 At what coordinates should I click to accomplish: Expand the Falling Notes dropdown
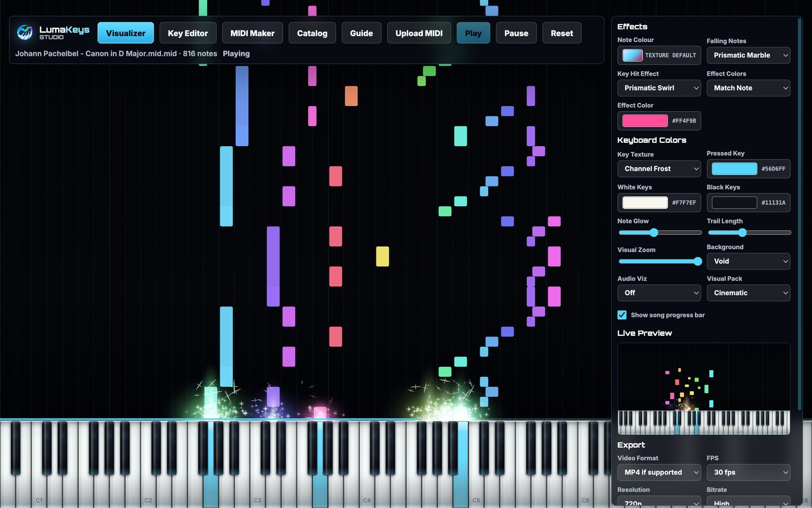point(748,55)
